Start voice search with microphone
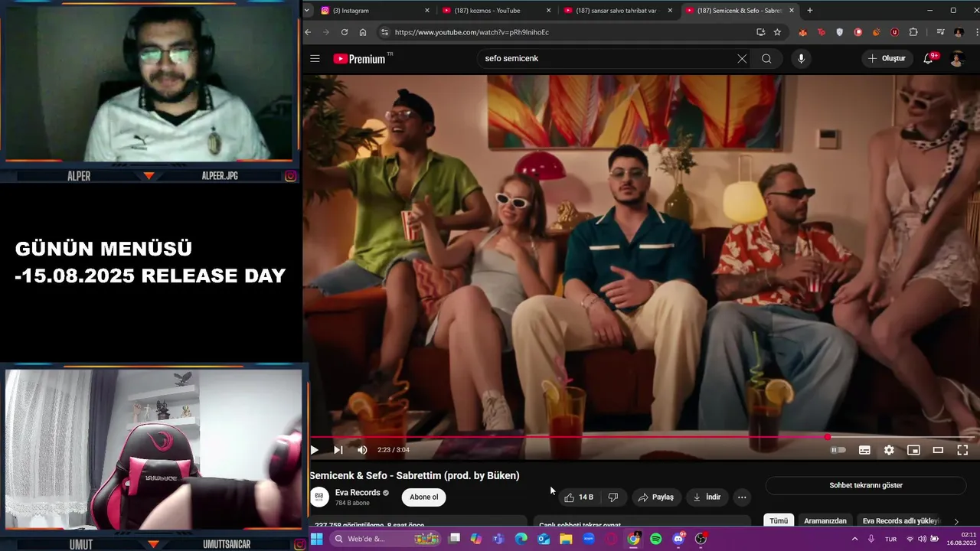 pyautogui.click(x=801, y=59)
